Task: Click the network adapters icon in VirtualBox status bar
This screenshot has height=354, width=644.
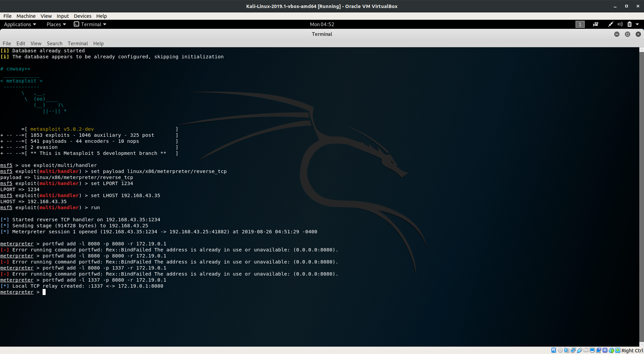Action: 573,350
